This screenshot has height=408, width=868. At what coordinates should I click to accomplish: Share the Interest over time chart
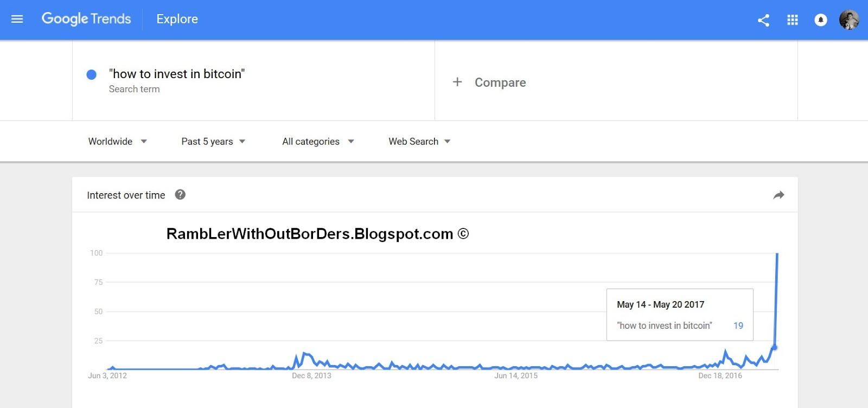(778, 195)
